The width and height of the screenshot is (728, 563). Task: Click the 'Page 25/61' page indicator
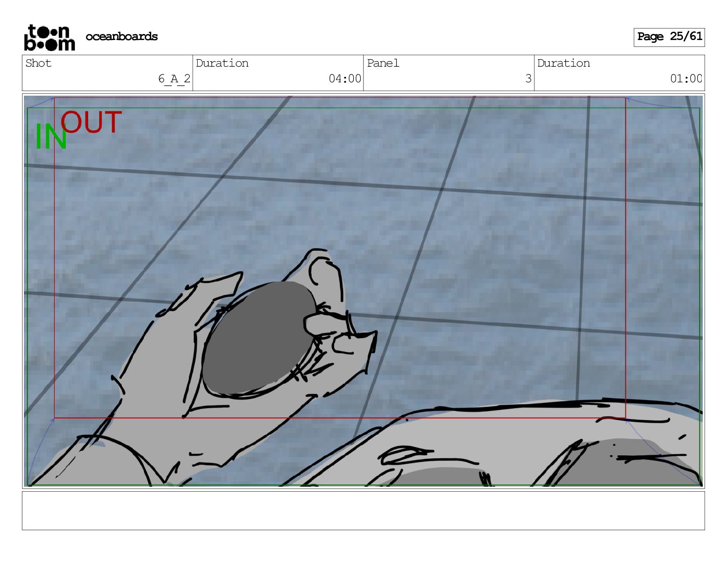pyautogui.click(x=669, y=37)
